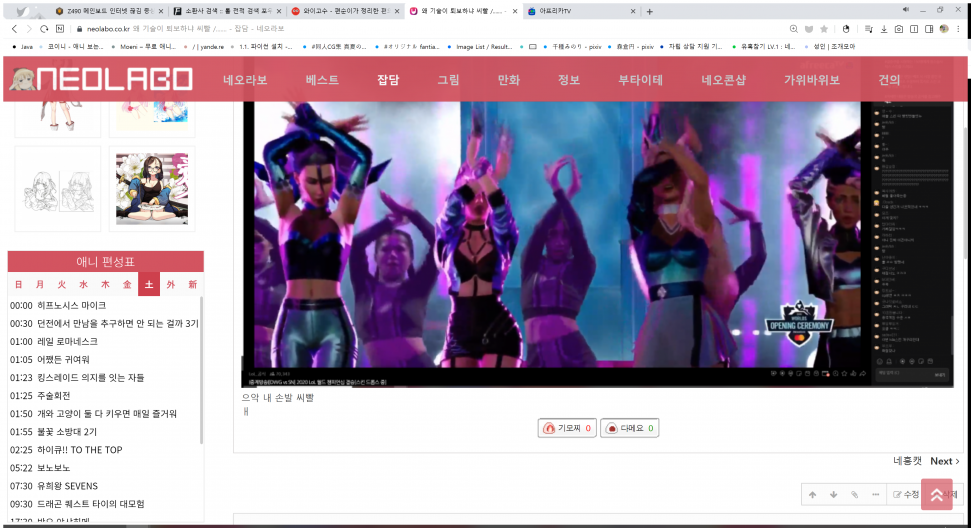The width and height of the screenshot is (971, 528).
Task: Click the padlock icon before neolabo.co.kr
Action: point(79,29)
